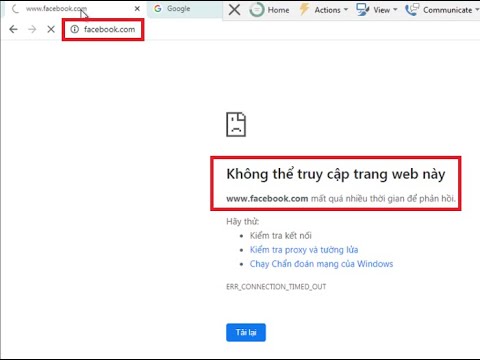480x360 pixels.
Task: Click the Hãy thử: label
Action: pos(242,221)
